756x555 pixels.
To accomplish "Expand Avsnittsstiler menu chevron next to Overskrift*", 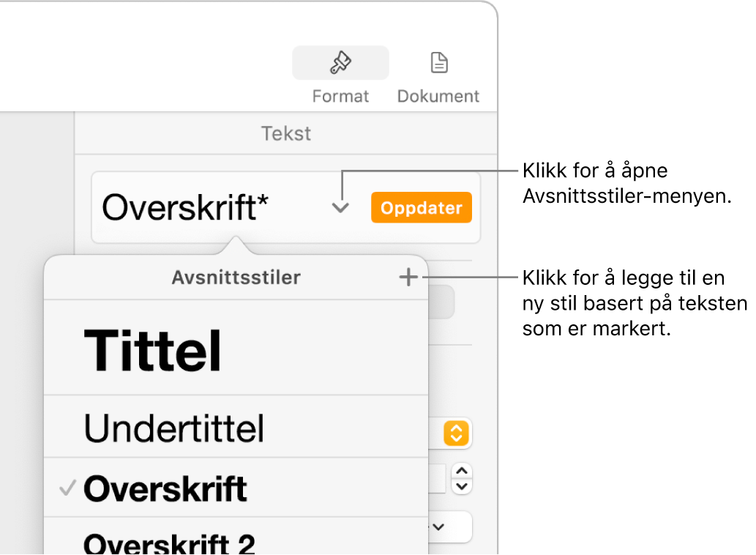I will point(340,208).
